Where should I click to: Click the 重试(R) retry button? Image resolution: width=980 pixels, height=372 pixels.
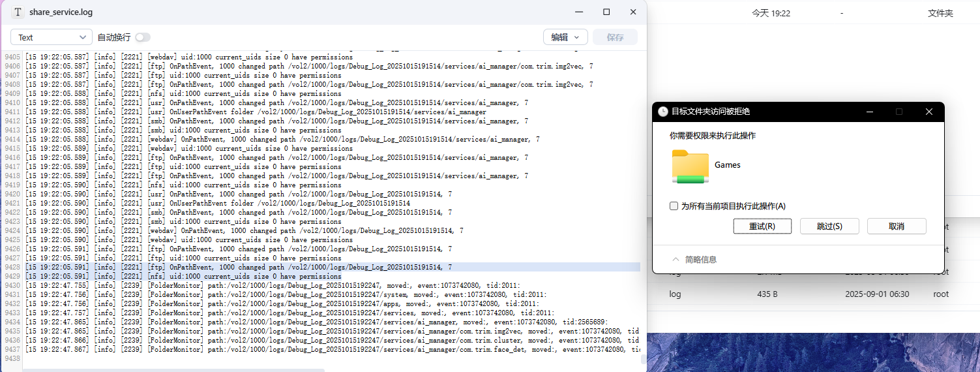pyautogui.click(x=762, y=226)
